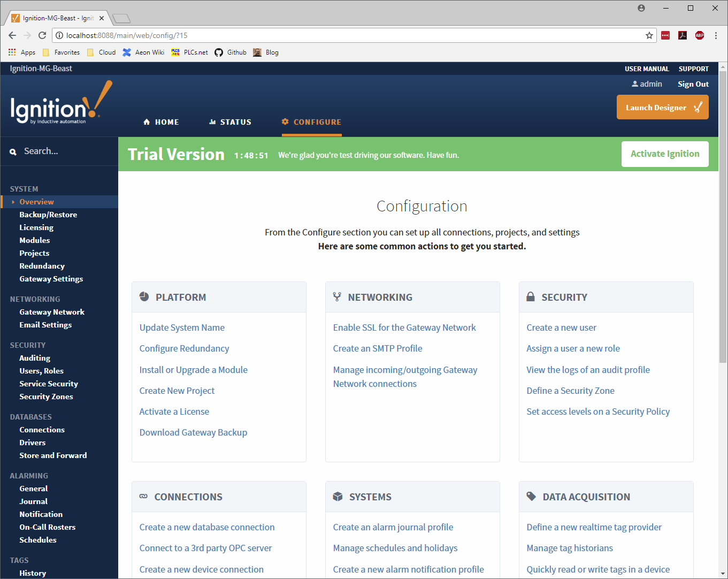Select the CONFIGURE tab
Screen dimensions: 728x579
click(311, 122)
